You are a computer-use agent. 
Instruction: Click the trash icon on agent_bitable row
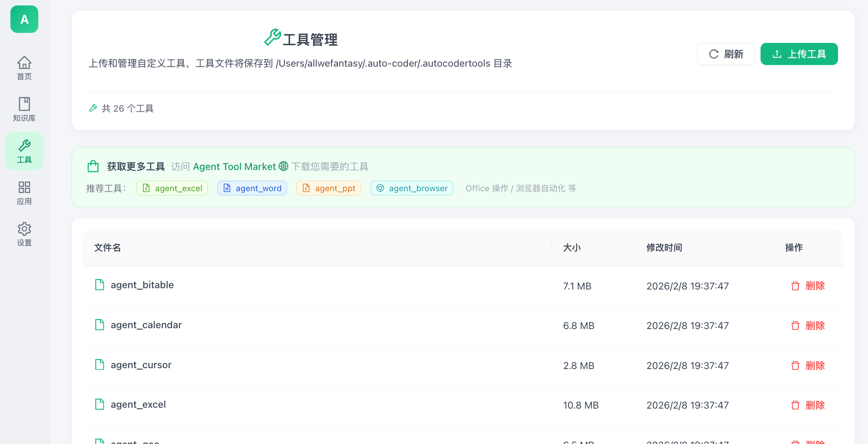tap(795, 286)
